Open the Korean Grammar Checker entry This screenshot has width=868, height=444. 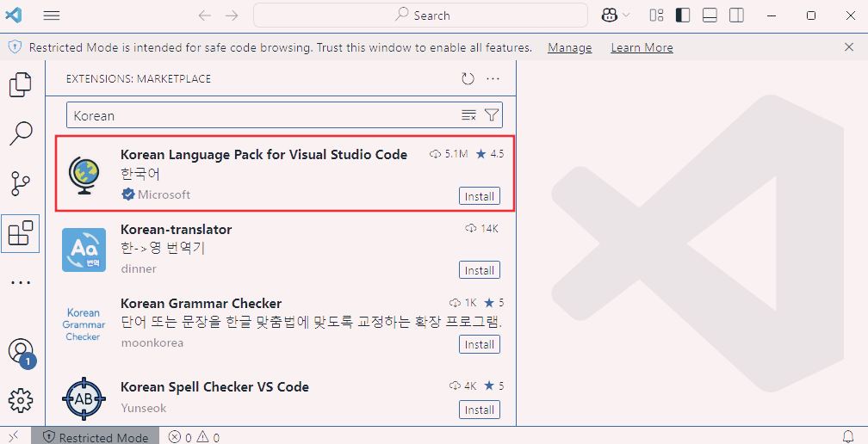coord(201,304)
